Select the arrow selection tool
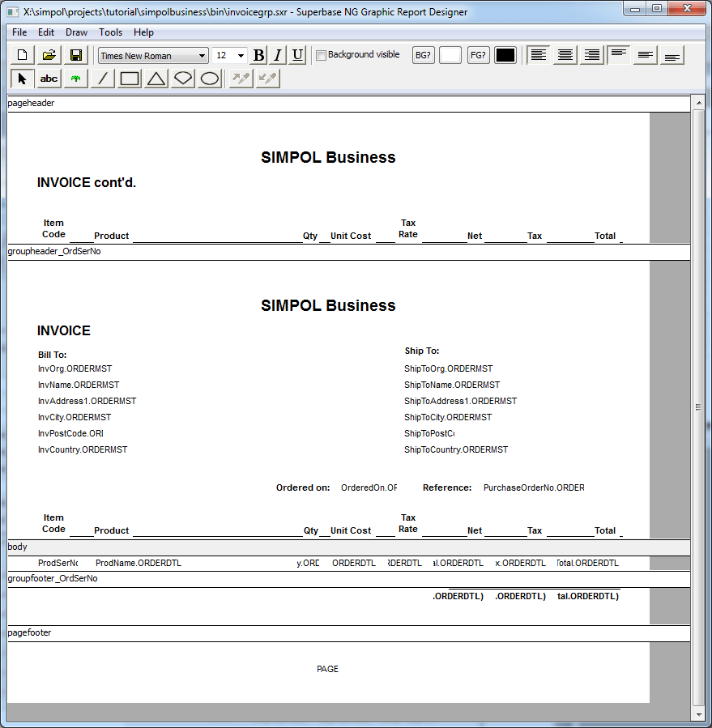712x728 pixels. point(22,78)
